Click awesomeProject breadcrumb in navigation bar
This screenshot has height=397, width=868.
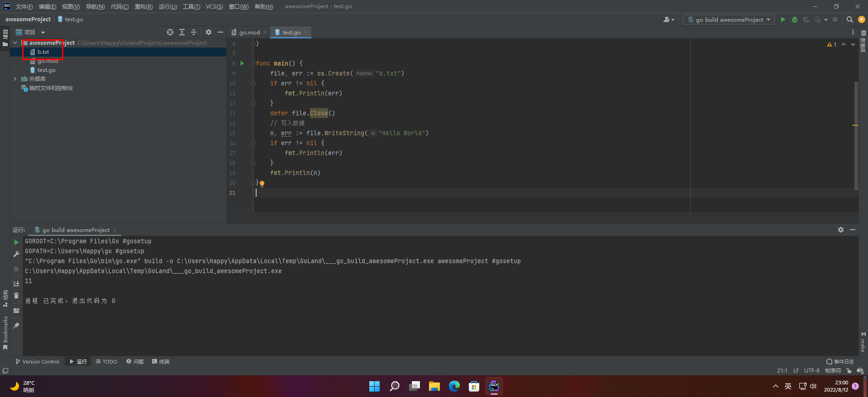pyautogui.click(x=28, y=19)
